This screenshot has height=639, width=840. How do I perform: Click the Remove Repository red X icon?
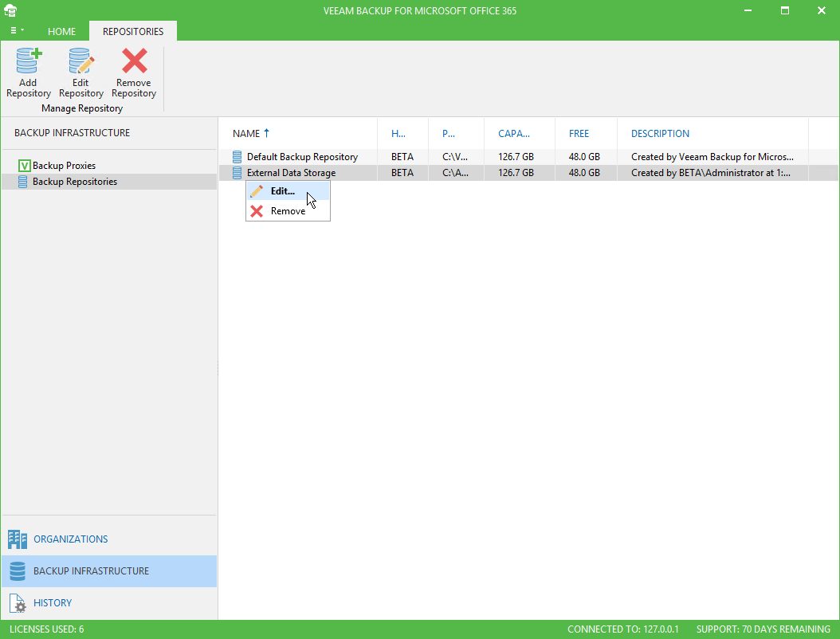134,61
